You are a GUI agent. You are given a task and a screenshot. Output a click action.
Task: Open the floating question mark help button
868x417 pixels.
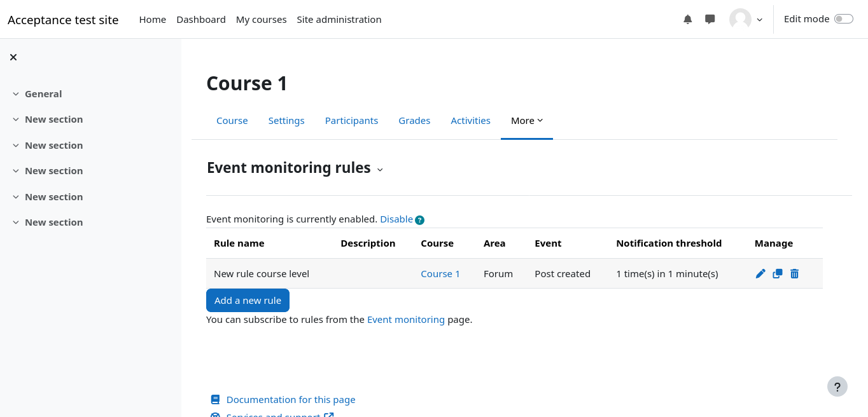837,386
